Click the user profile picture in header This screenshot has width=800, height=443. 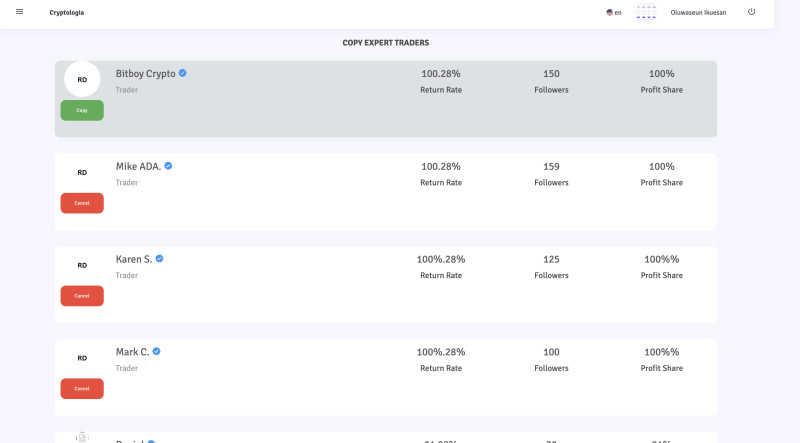tap(646, 12)
